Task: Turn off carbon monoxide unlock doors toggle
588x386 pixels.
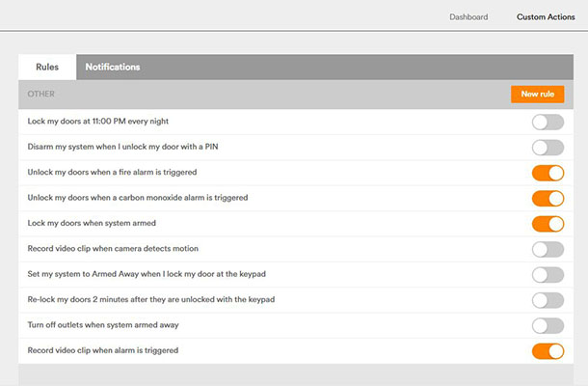Action: pos(548,199)
